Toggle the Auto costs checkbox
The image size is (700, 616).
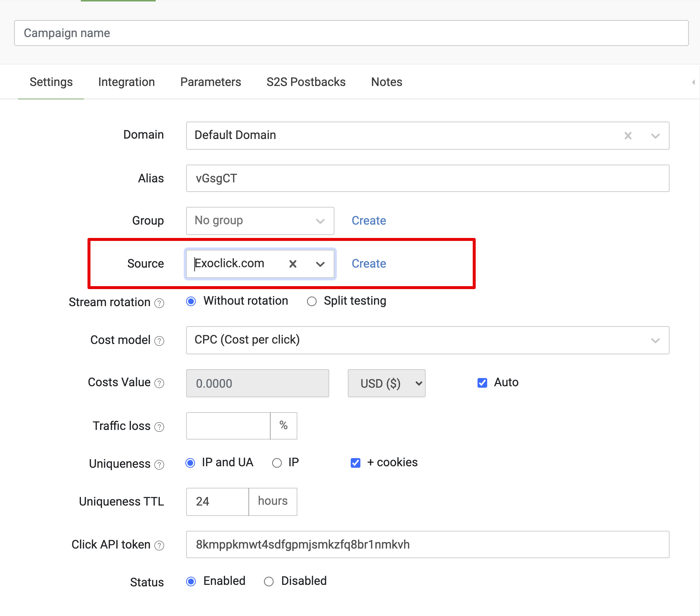click(x=482, y=383)
